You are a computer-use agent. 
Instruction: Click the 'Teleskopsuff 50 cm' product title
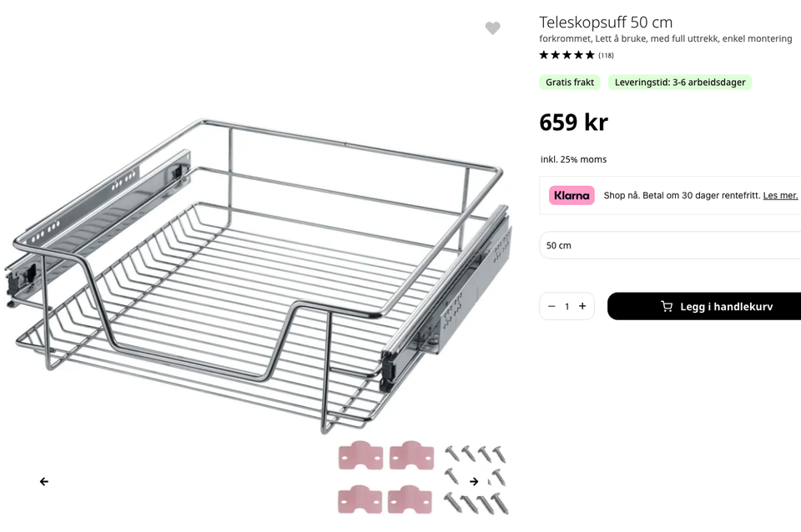pos(606,23)
